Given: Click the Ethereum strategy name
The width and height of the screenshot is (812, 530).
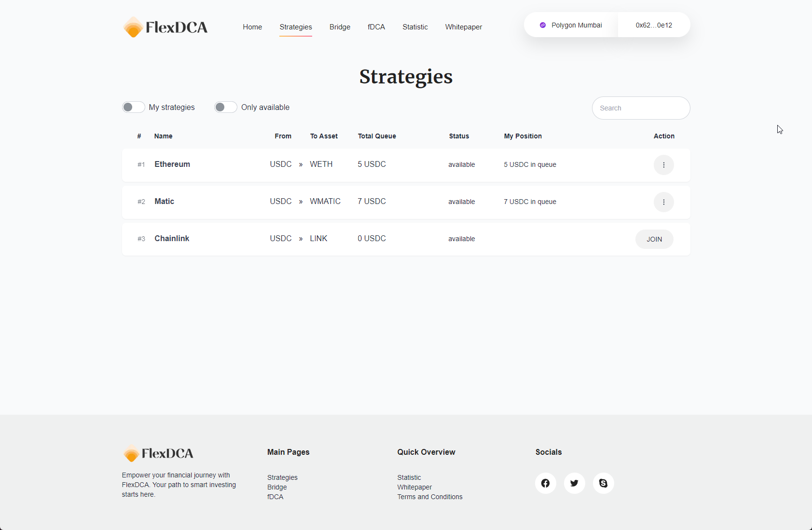Looking at the screenshot, I should tap(172, 164).
